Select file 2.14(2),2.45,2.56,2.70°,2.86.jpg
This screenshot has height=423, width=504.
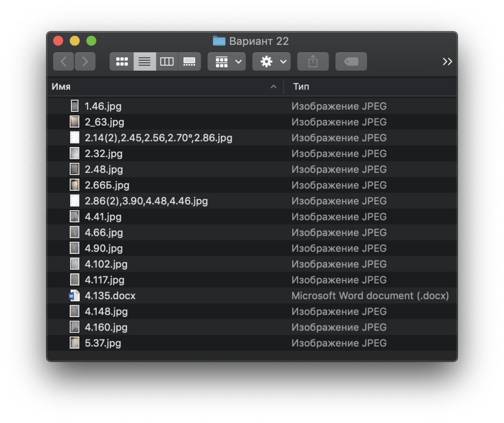[252, 137]
